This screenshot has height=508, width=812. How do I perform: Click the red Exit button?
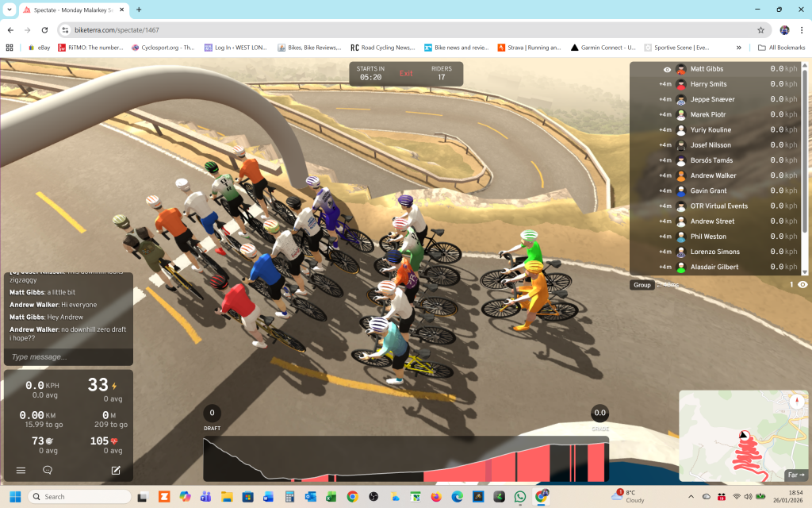(406, 73)
